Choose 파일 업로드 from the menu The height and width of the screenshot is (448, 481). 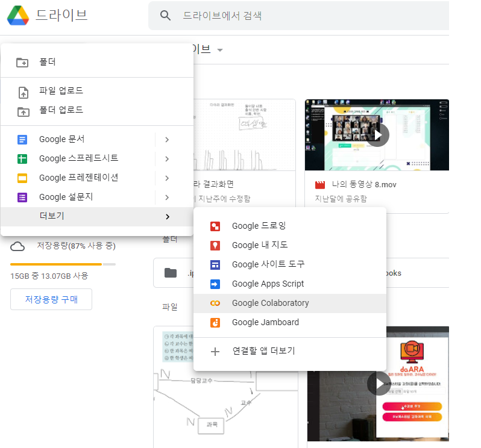[97, 91]
